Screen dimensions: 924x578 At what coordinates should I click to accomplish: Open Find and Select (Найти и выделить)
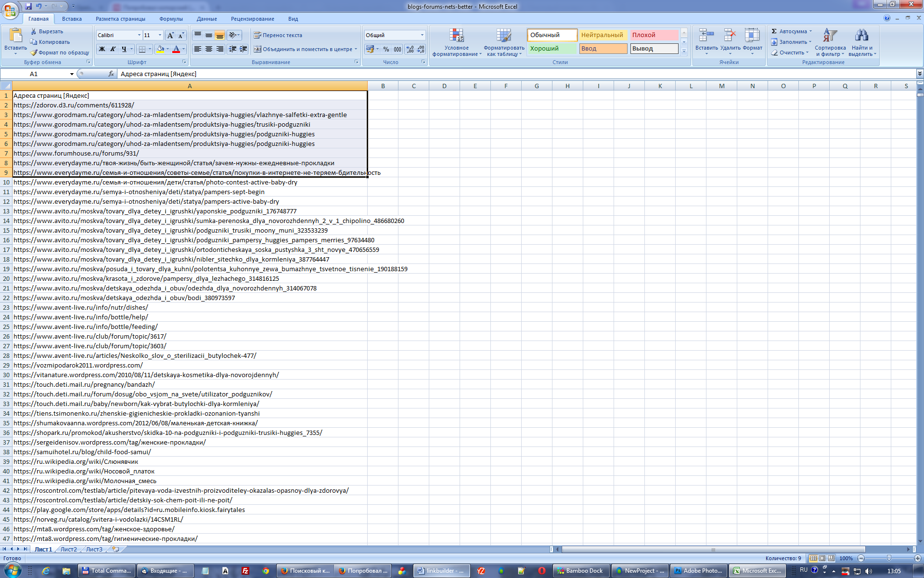pos(862,42)
